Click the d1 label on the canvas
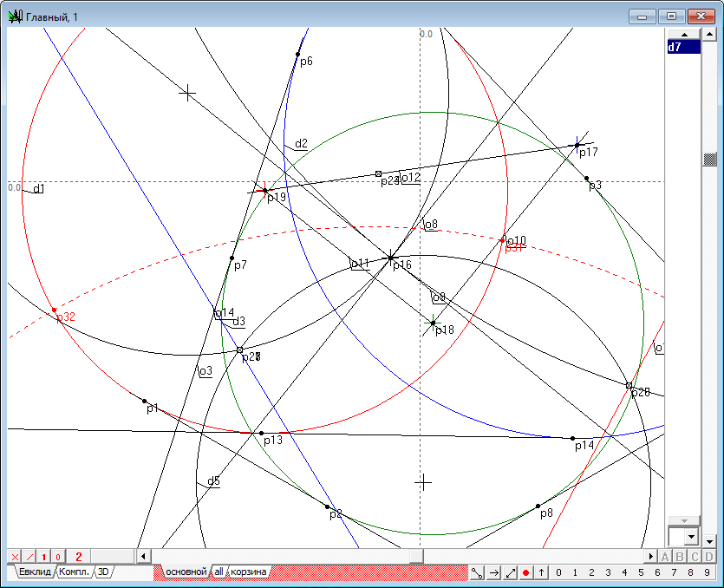 click(38, 188)
